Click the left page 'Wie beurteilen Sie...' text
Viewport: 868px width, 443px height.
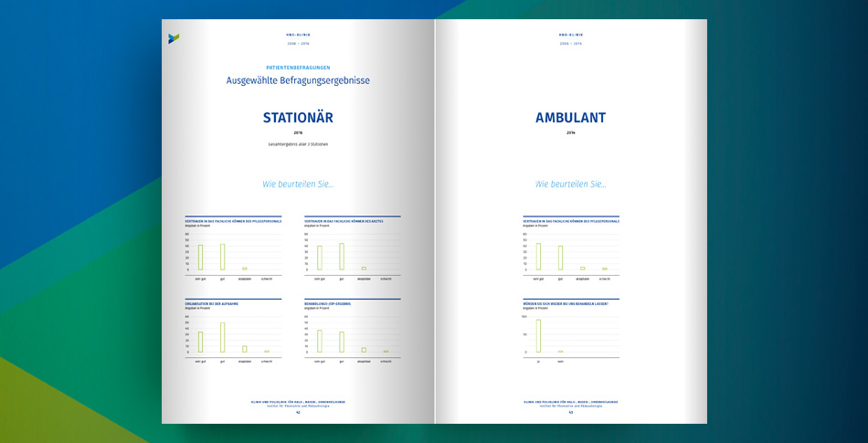point(298,184)
